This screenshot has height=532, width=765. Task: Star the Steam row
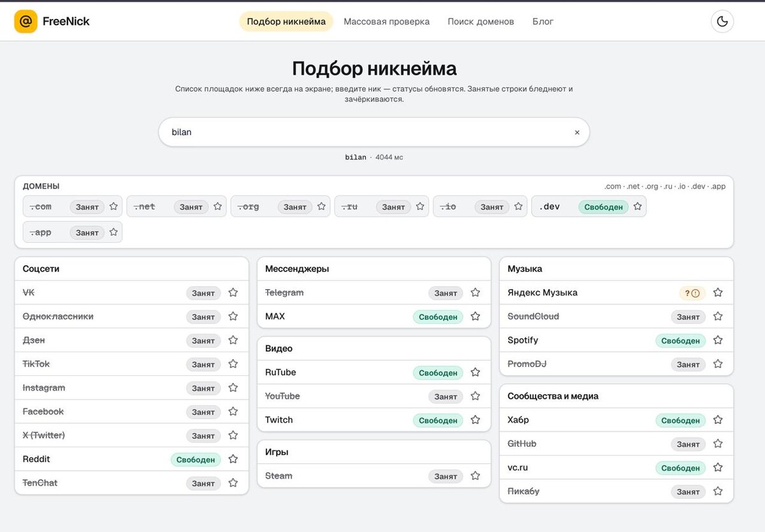475,475
